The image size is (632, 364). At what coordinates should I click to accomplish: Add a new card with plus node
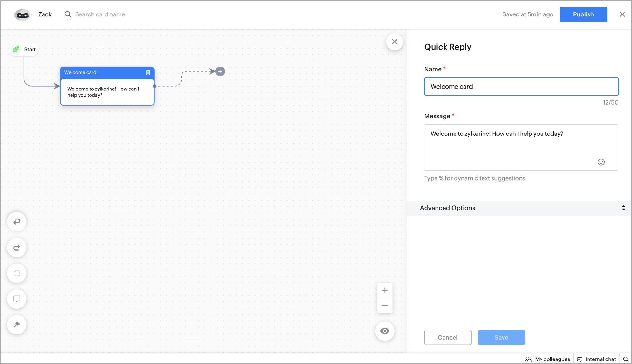pos(220,71)
